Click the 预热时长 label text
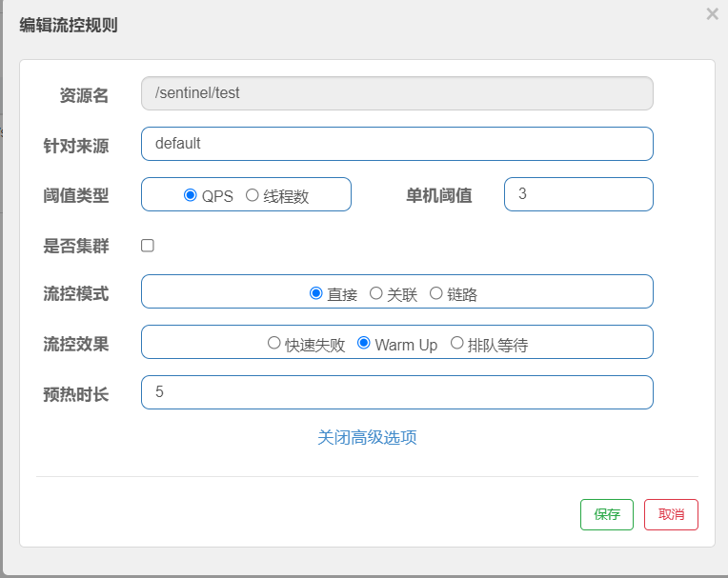Image resolution: width=728 pixels, height=578 pixels. (x=76, y=393)
